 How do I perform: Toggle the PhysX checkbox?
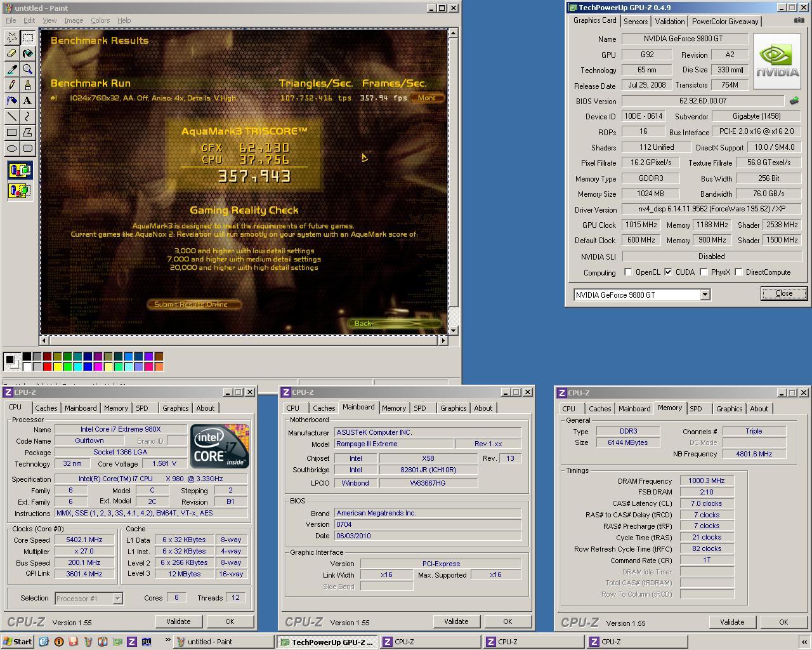pyautogui.click(x=704, y=272)
